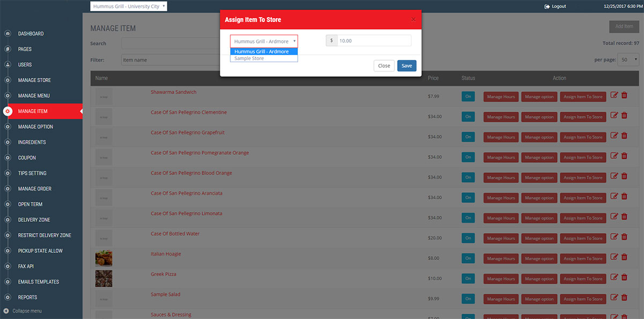644x319 pixels.
Task: Click trash icon for San Pellegrino Grapefruit row
Action: 624,135
